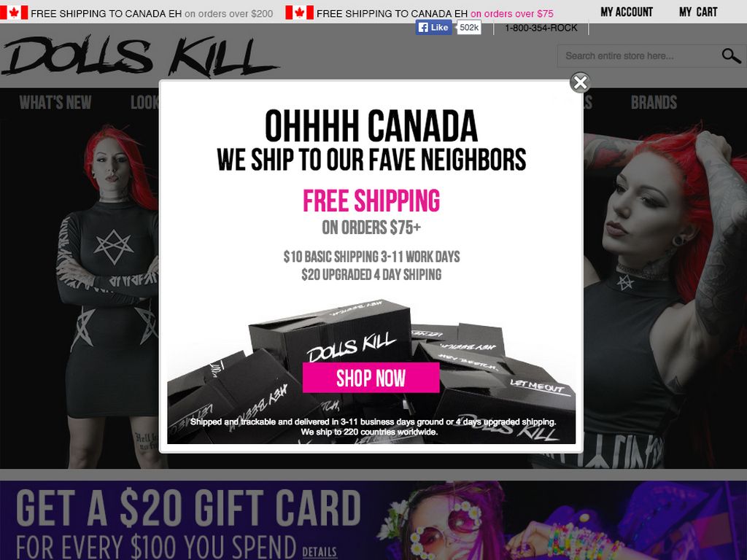This screenshot has width=747, height=560.
Task: Click the magnifying glass search icon
Action: [x=731, y=55]
